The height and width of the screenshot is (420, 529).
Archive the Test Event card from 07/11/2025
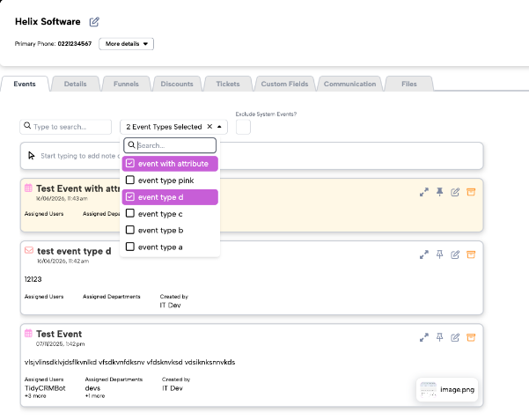point(471,337)
